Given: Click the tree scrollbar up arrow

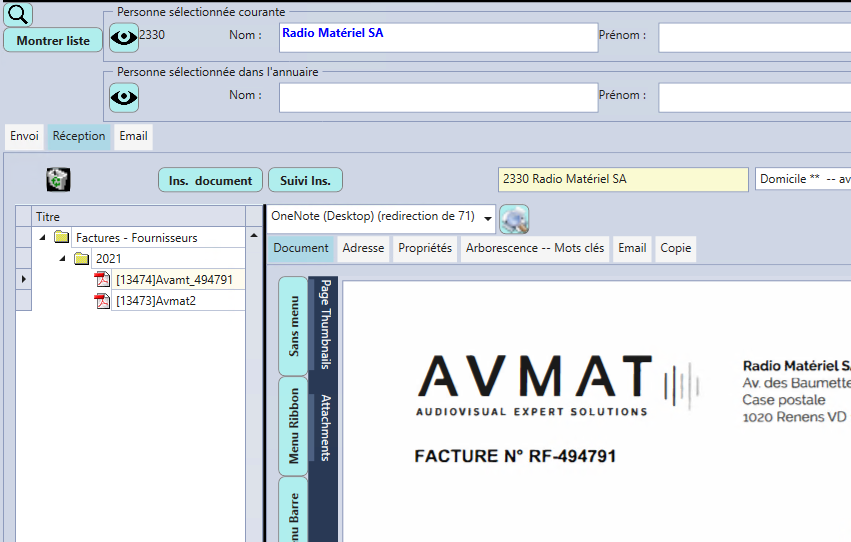Looking at the screenshot, I should pos(253,235).
